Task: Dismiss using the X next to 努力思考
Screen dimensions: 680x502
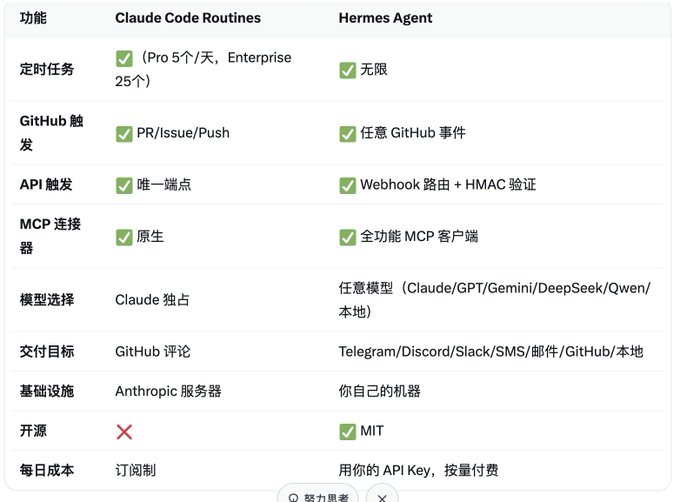Action: tap(382, 496)
